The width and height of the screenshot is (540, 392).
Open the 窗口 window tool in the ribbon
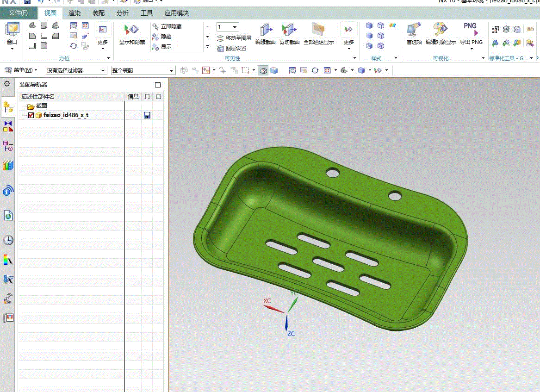pyautogui.click(x=12, y=35)
